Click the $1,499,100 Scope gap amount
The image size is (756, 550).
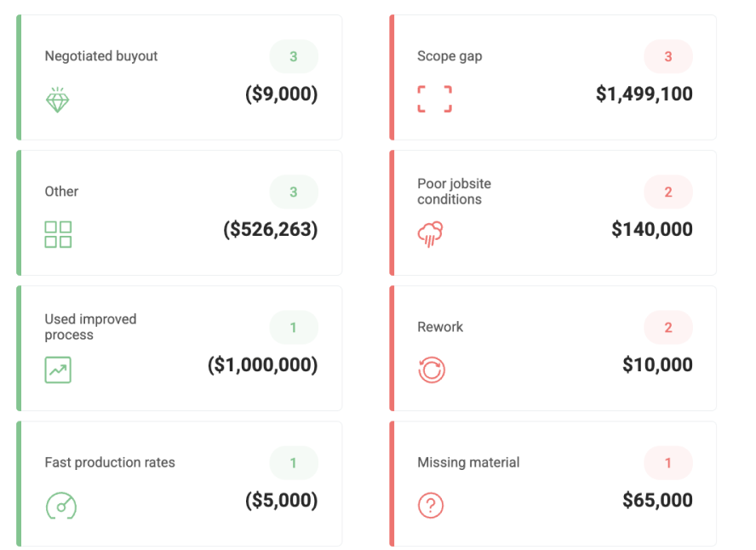[644, 94]
